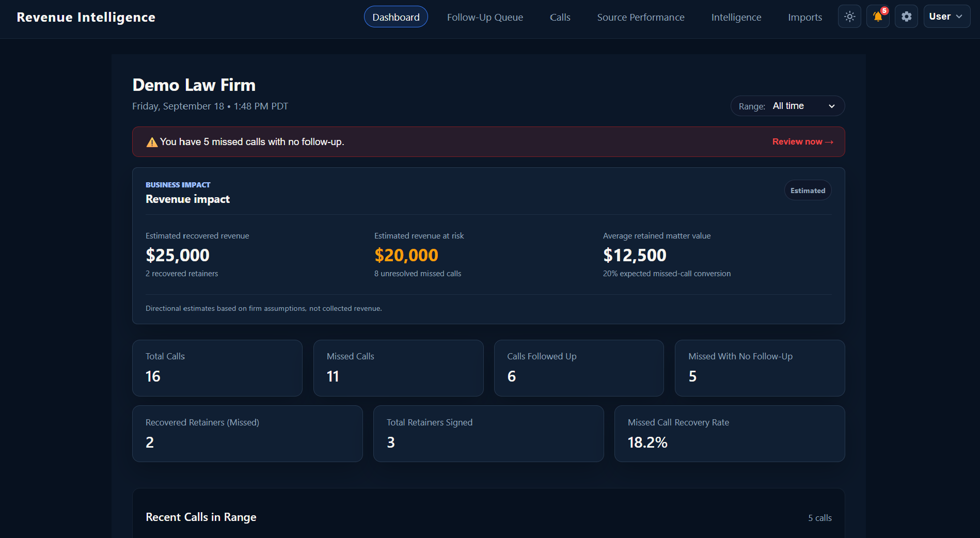Click the Review now link

coord(802,141)
